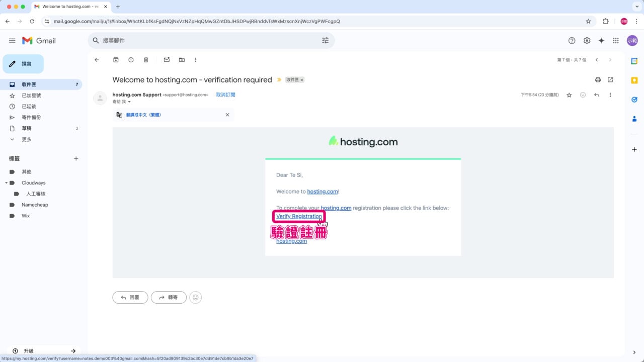The image size is (644, 362).
Task: Open Google Calendar in the side panel
Action: pyautogui.click(x=634, y=61)
